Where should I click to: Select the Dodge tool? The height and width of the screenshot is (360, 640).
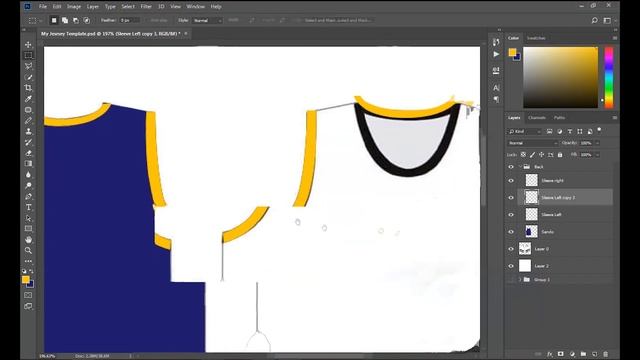click(28, 186)
